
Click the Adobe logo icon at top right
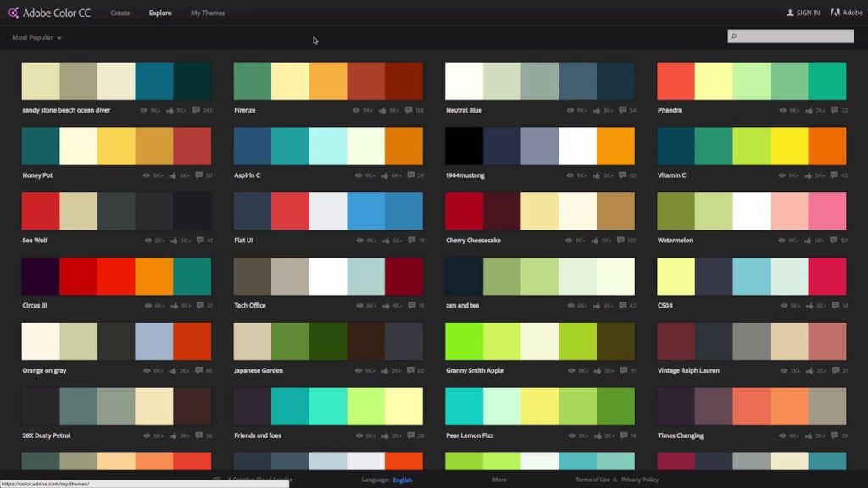pos(835,13)
